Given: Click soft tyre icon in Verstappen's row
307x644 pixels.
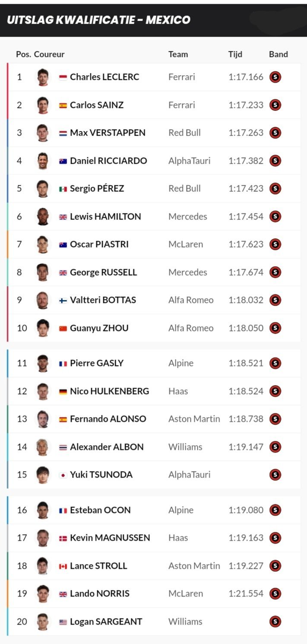Looking at the screenshot, I should [x=275, y=133].
